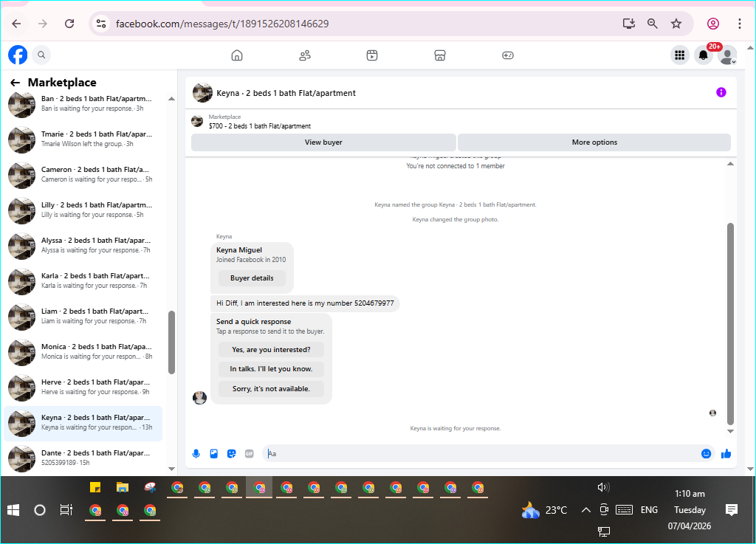
Task: Send a thumbs-up like
Action: pos(726,453)
